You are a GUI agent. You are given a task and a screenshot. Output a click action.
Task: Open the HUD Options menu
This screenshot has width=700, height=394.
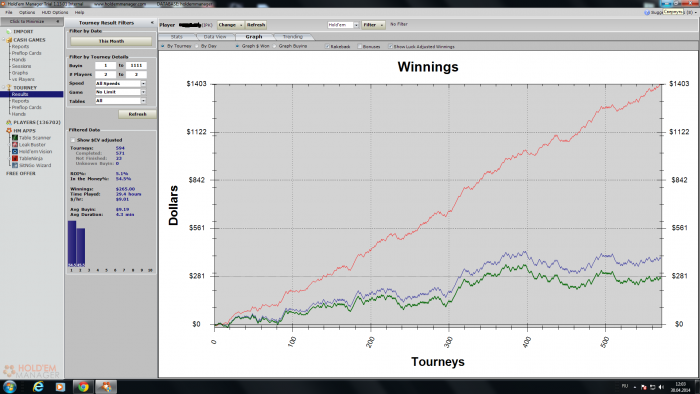[55, 12]
